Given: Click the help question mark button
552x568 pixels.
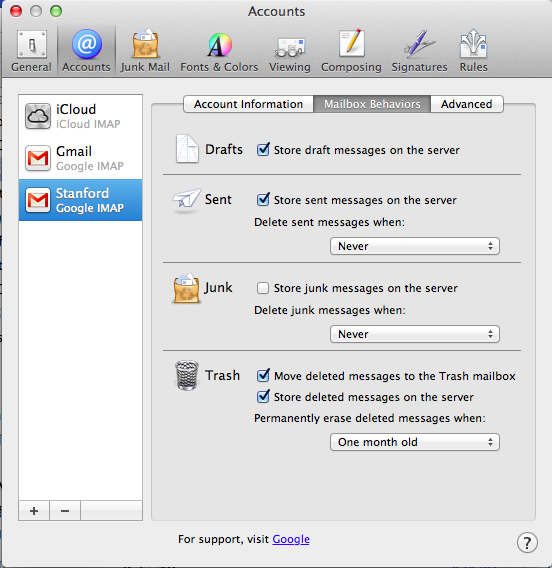Looking at the screenshot, I should pos(527,543).
